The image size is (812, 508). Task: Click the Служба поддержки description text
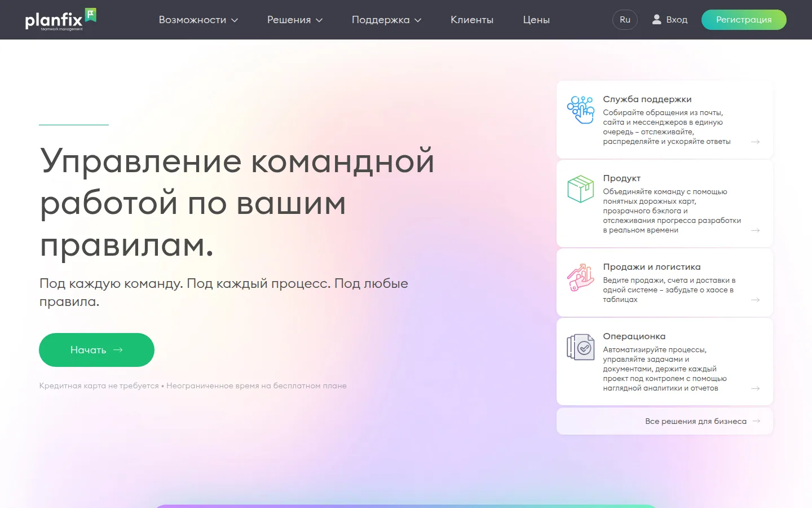tap(667, 127)
